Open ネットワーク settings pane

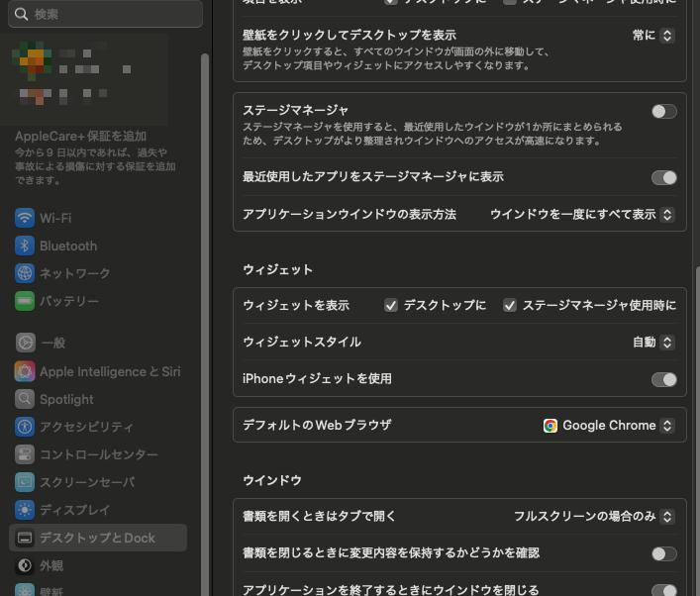point(98,273)
